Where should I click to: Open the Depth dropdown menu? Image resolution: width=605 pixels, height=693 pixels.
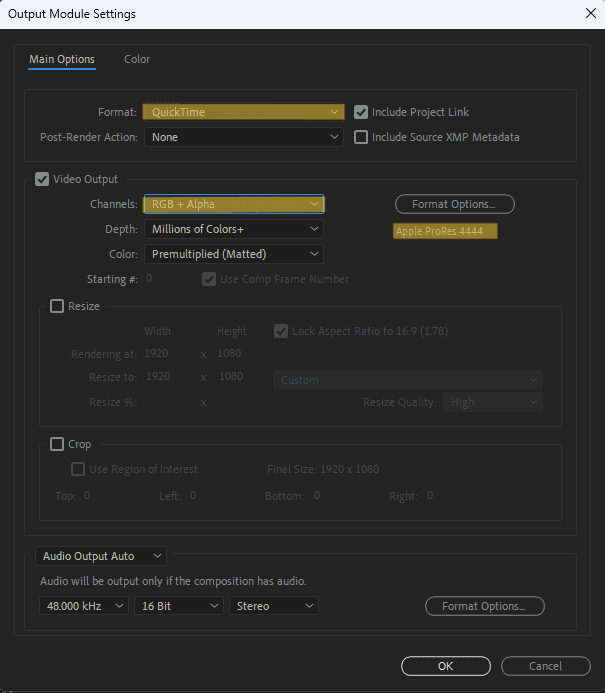click(x=234, y=229)
